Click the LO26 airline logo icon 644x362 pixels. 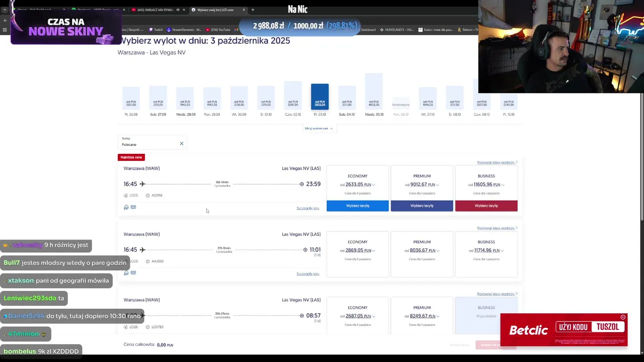(126, 327)
